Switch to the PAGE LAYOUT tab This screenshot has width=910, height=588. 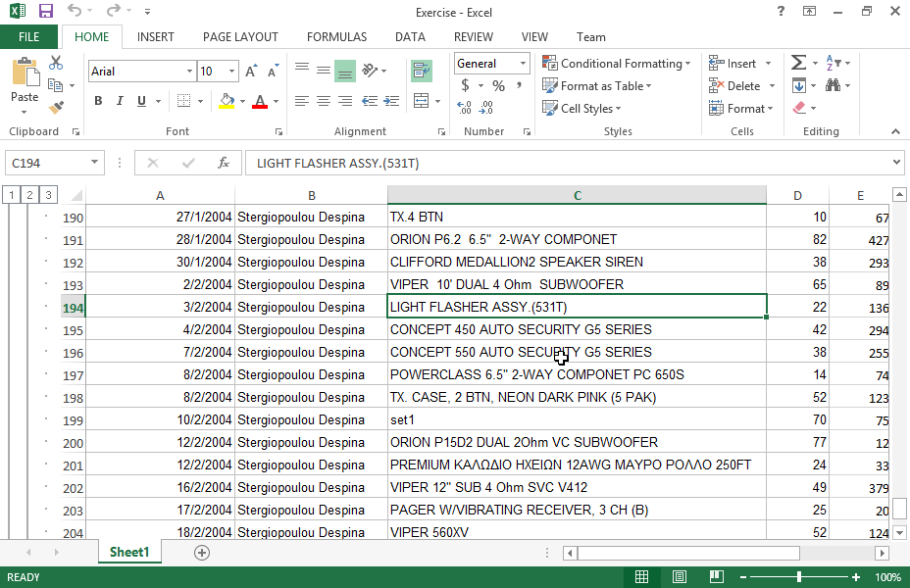coord(240,37)
